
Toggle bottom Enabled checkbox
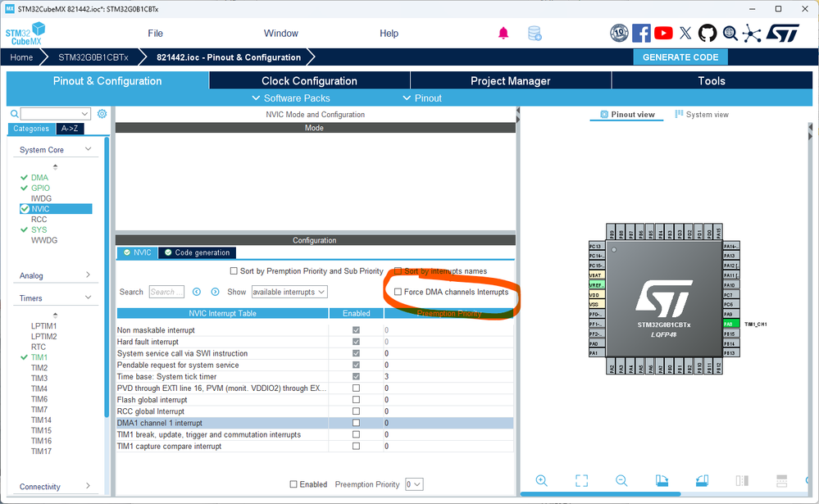click(293, 484)
